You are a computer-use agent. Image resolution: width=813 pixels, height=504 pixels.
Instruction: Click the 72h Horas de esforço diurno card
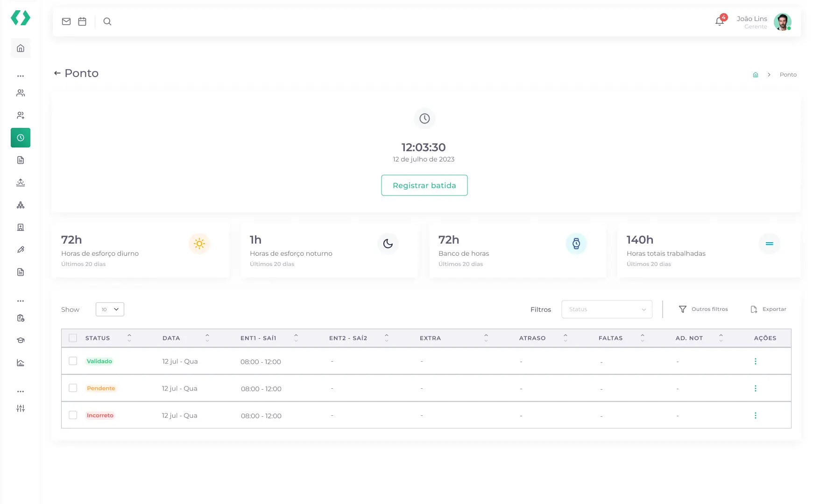(141, 251)
